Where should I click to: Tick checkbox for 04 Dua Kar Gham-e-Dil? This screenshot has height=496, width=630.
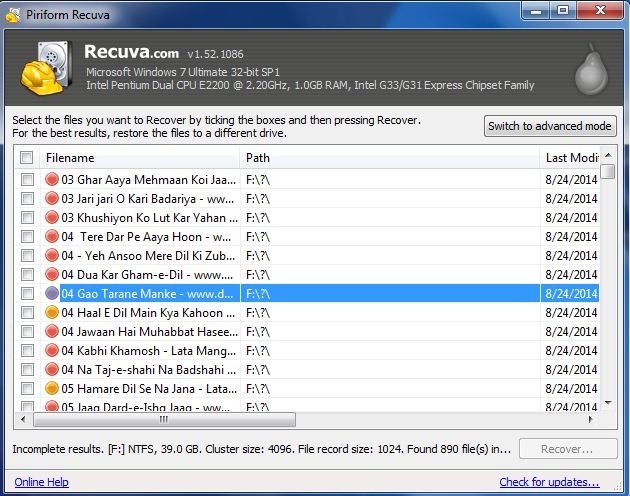[27, 275]
